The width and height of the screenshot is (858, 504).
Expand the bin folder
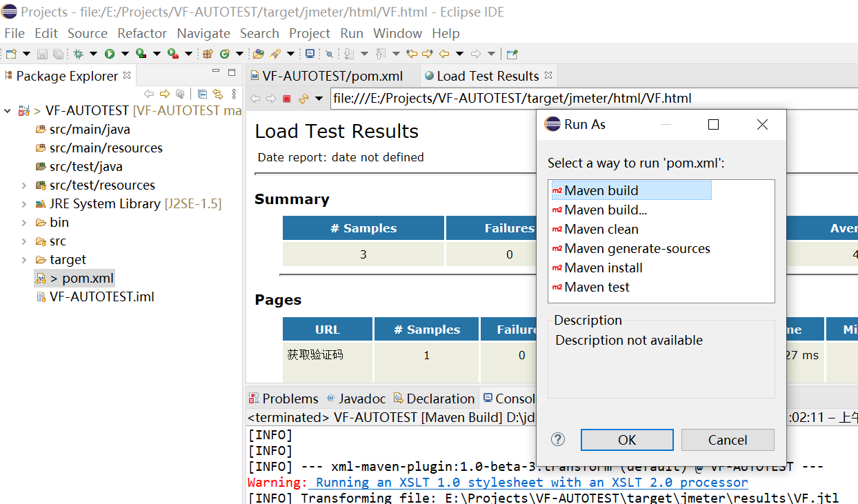[24, 222]
